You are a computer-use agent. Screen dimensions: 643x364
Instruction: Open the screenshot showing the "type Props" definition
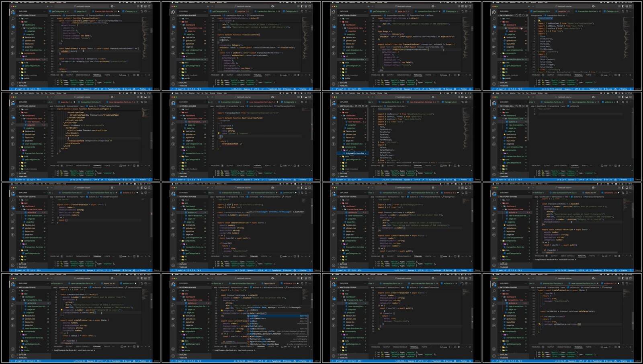(402, 46)
